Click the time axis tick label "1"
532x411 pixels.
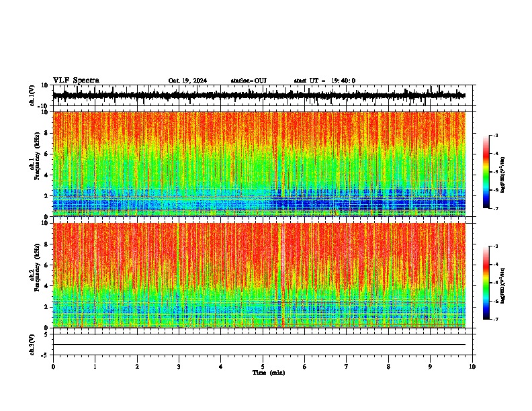tap(95, 367)
